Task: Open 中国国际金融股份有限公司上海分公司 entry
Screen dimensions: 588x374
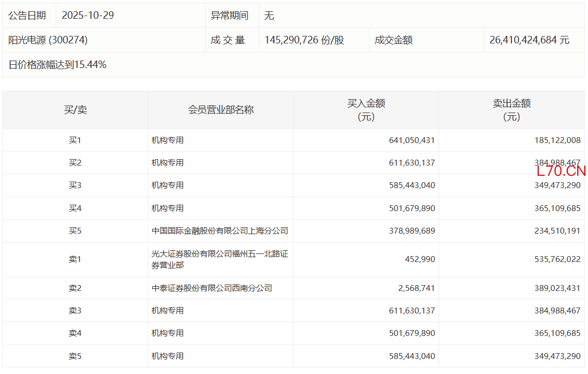Action: pos(220,231)
